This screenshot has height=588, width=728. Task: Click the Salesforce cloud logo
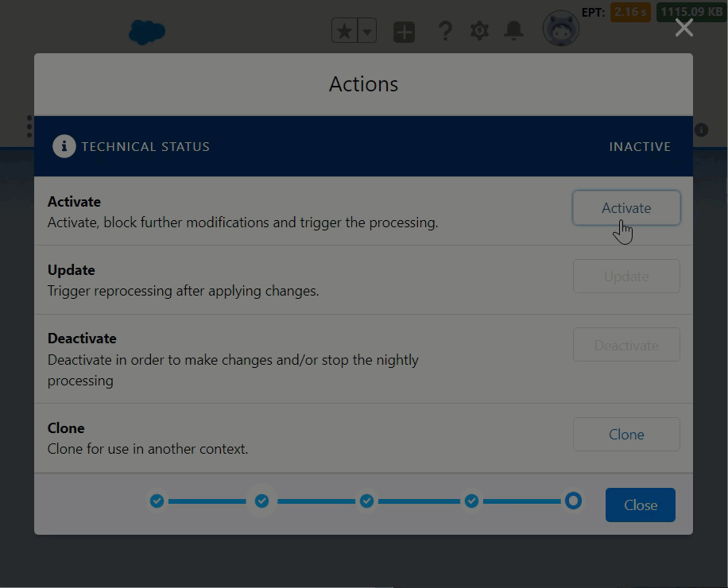coord(147,32)
